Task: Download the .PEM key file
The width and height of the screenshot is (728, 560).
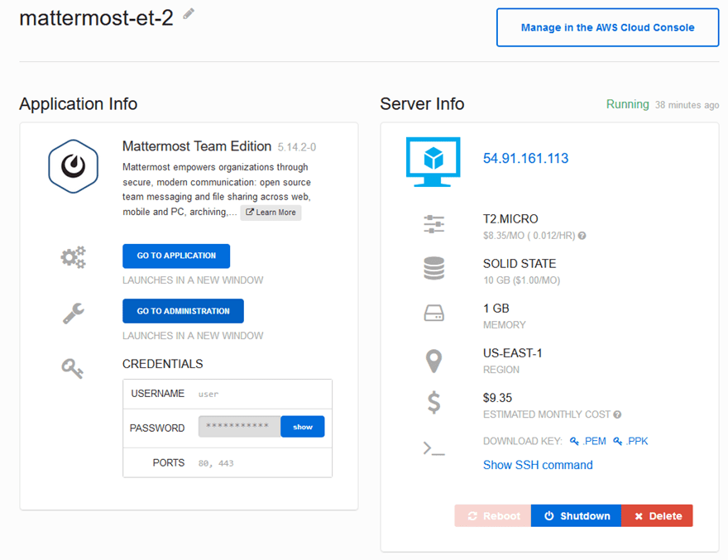Action: pyautogui.click(x=588, y=441)
